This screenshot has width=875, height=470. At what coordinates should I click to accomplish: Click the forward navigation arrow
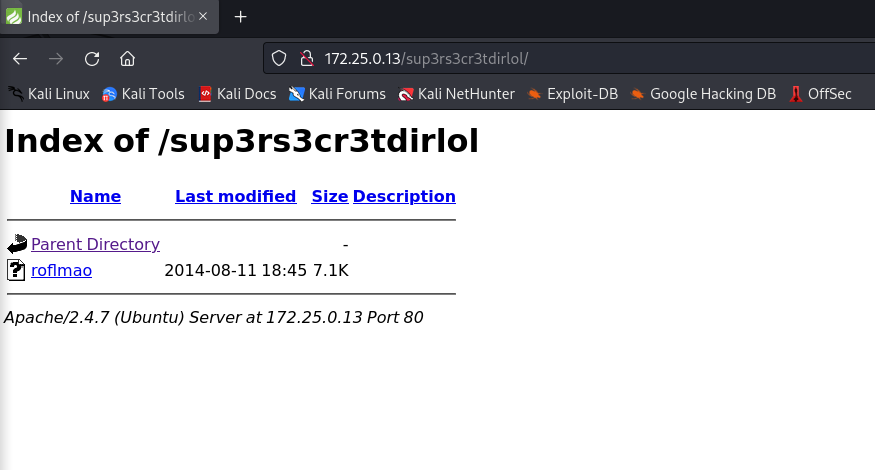(56, 59)
